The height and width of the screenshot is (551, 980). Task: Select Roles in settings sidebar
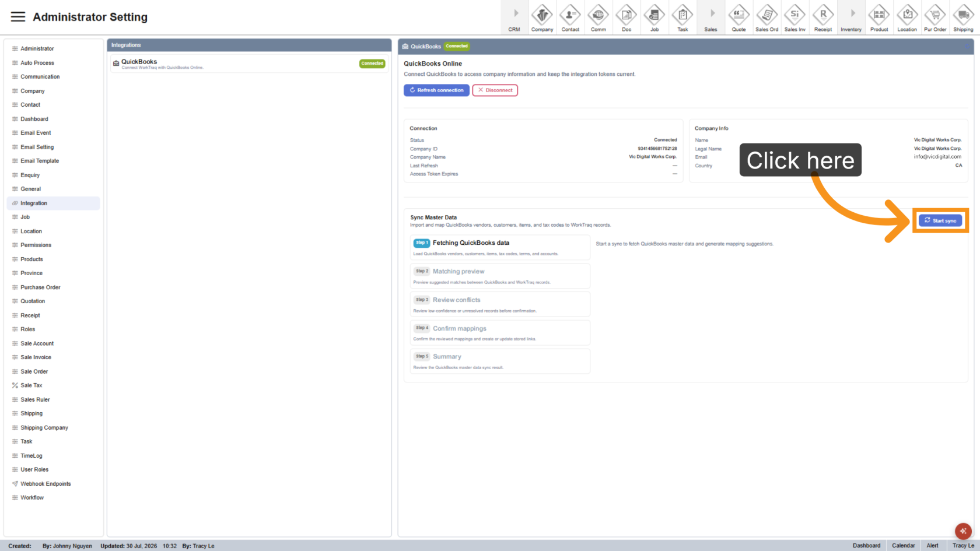[x=53, y=329]
